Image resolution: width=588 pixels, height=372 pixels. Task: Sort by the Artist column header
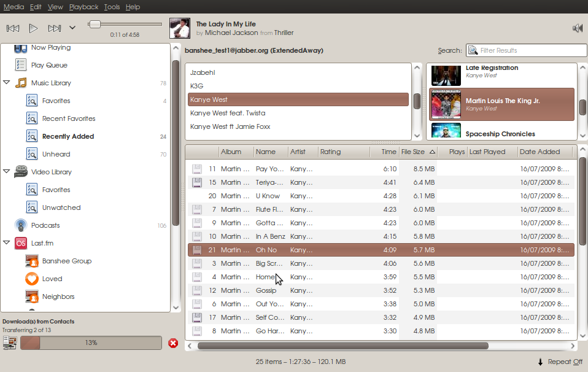[x=303, y=152]
